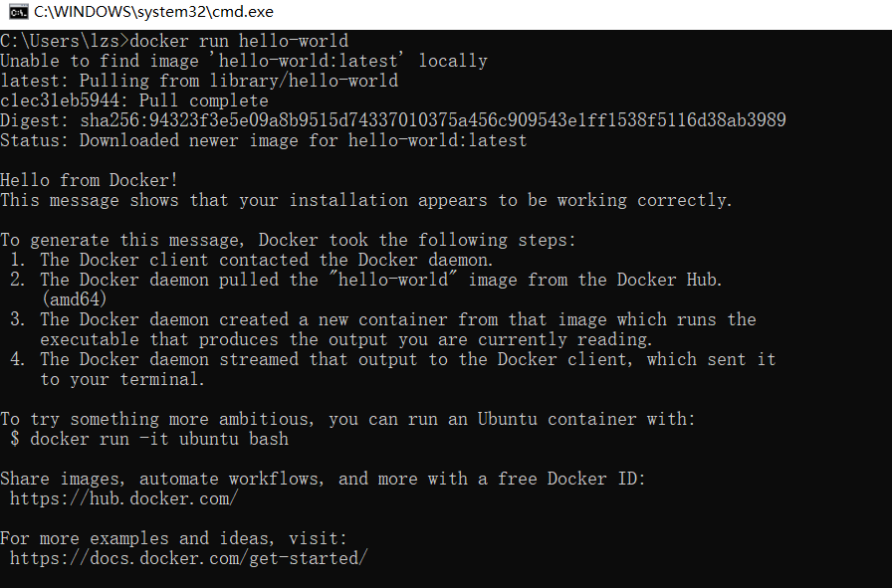Click the sha256 digest string
Screen dimensions: 892x588
(433, 120)
